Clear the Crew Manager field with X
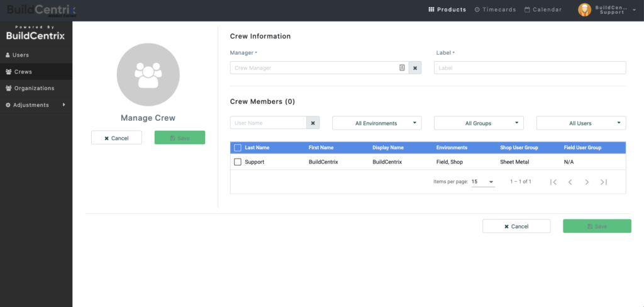 point(415,68)
